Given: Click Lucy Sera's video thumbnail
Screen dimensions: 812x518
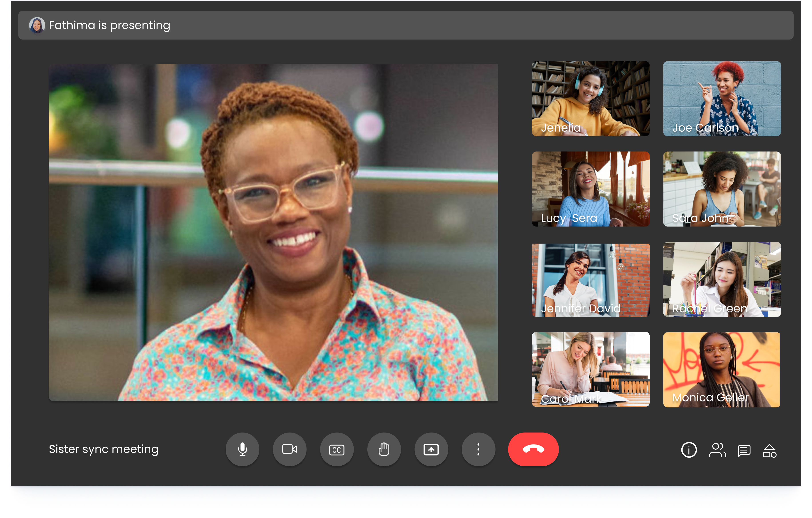Looking at the screenshot, I should coord(590,189).
